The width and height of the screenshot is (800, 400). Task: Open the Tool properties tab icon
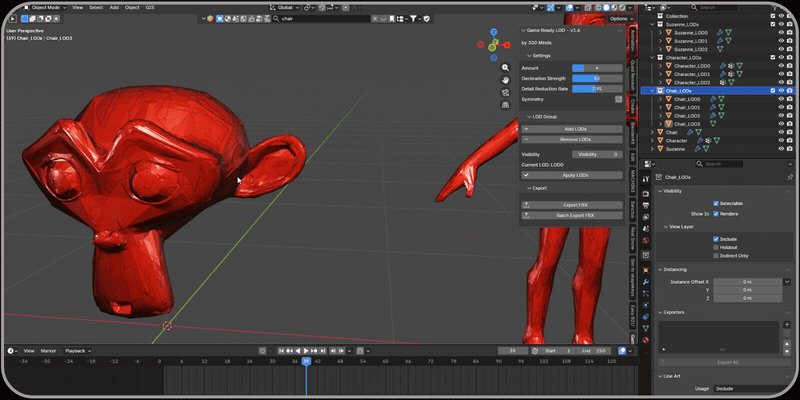(x=646, y=179)
